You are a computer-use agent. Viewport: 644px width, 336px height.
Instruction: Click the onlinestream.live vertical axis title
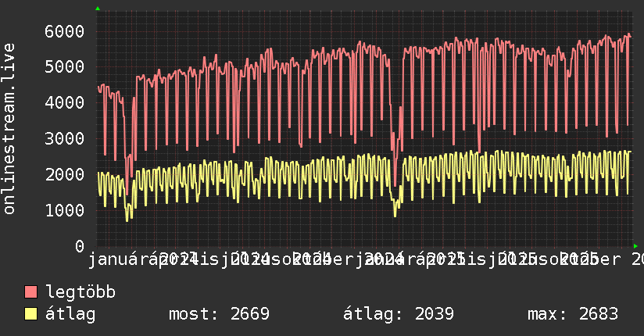point(9,129)
